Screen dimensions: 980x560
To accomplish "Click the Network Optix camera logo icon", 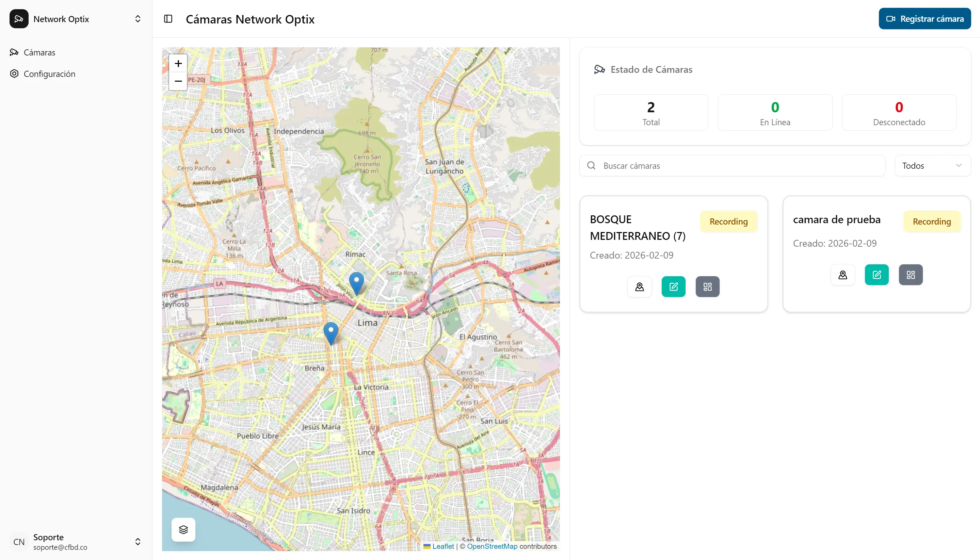I will coord(18,18).
